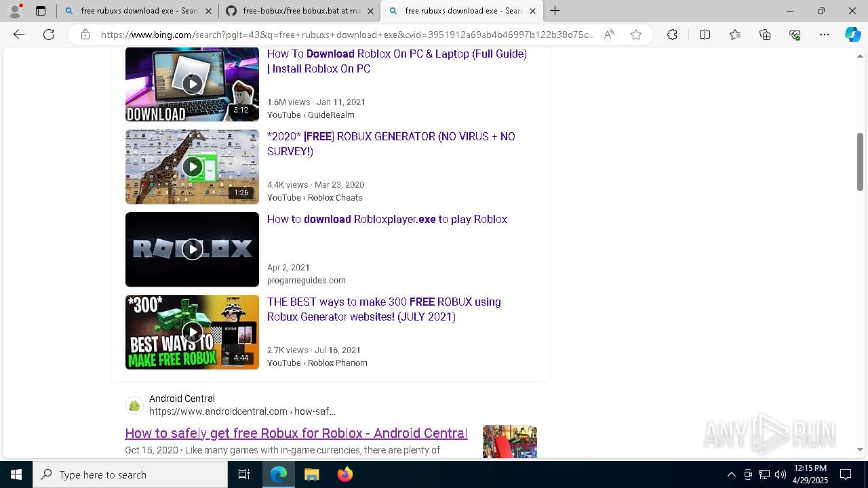Click the page vertical scrollbar thumb
868x488 pixels.
[x=860, y=161]
